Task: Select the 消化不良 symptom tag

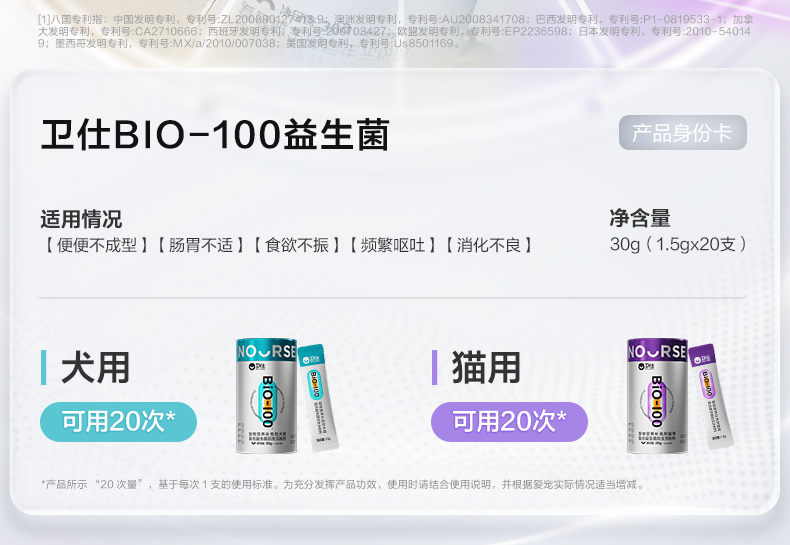Action: tap(489, 245)
